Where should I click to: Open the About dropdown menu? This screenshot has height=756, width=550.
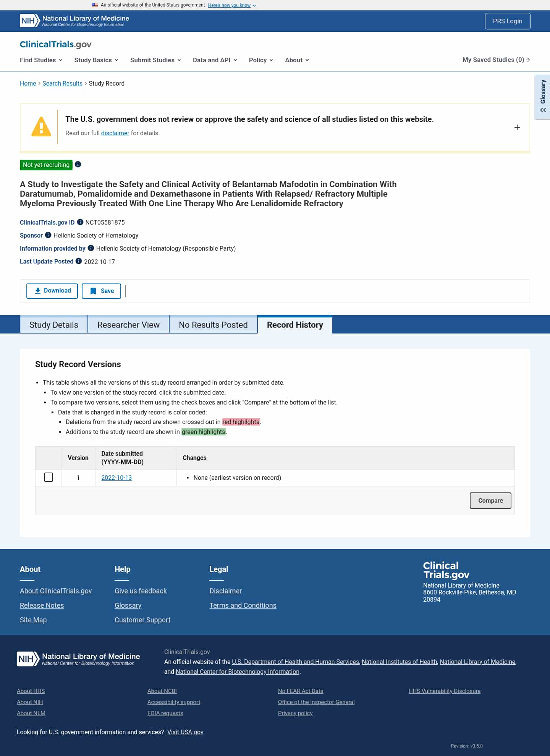(x=297, y=60)
